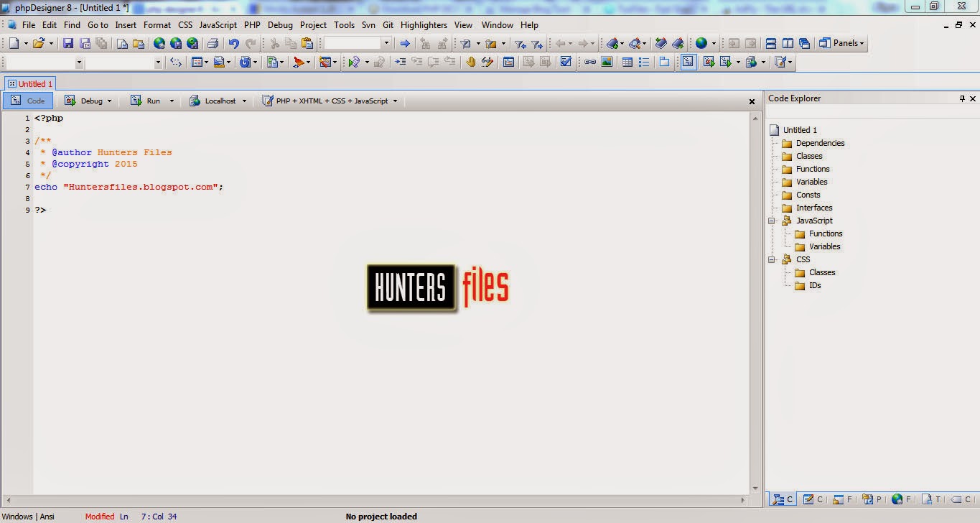This screenshot has width=980, height=523.
Task: Click the checkmark todo icon
Action: coord(566,62)
